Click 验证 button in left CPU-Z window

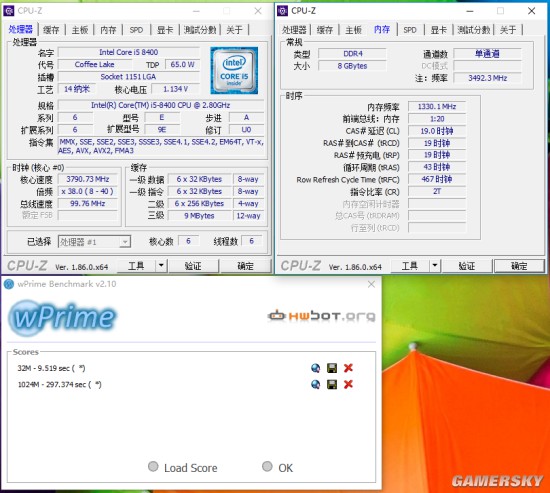(x=193, y=266)
